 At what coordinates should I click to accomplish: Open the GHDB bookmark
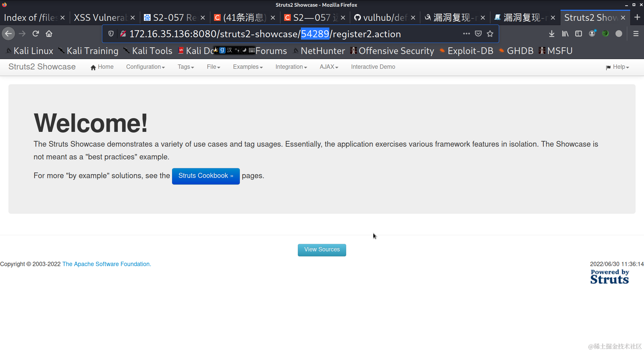pos(516,51)
